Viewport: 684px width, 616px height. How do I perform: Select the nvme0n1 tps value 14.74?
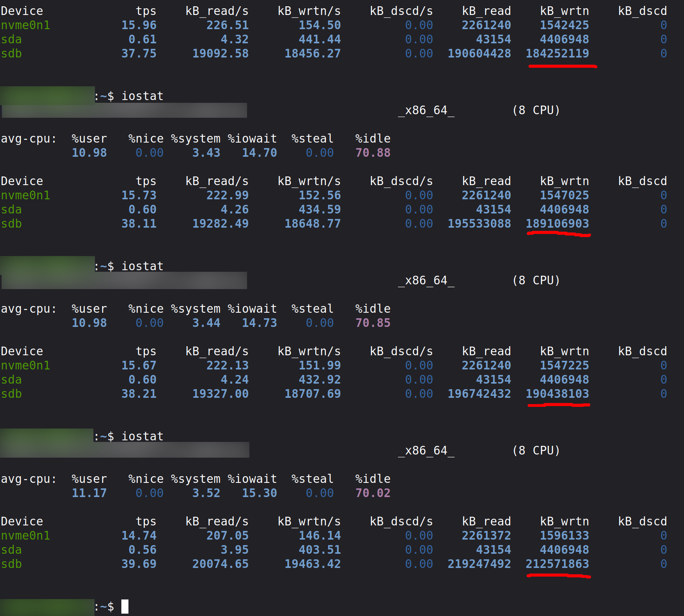click(x=139, y=536)
